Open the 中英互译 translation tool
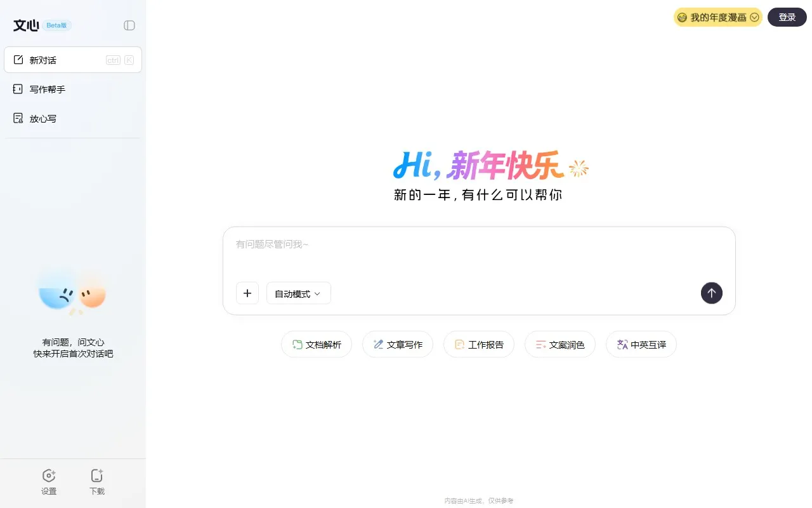 [x=641, y=344]
